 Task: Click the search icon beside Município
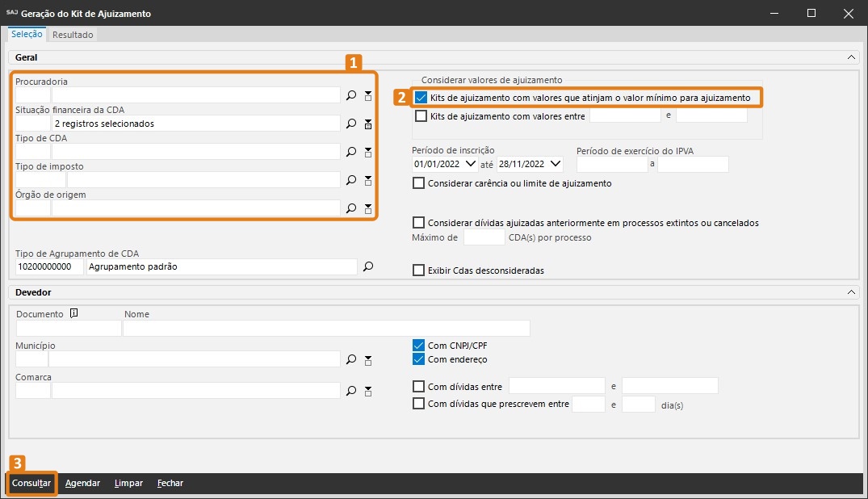pos(351,359)
